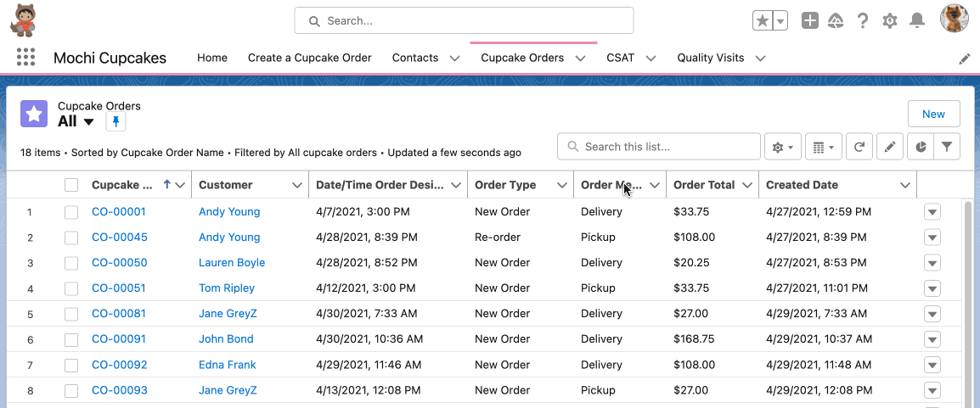Open the Global Actions plus icon
Image resolution: width=980 pixels, height=408 pixels.
pos(810,20)
